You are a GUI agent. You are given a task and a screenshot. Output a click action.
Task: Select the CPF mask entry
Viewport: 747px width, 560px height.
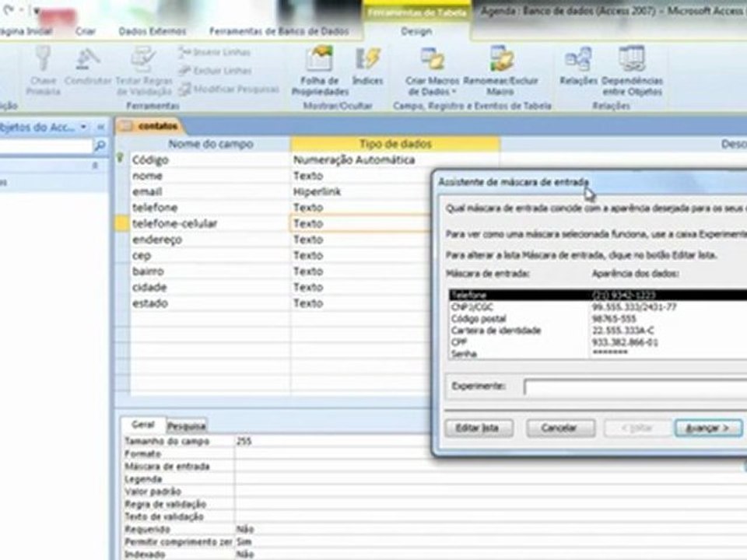pos(598,342)
